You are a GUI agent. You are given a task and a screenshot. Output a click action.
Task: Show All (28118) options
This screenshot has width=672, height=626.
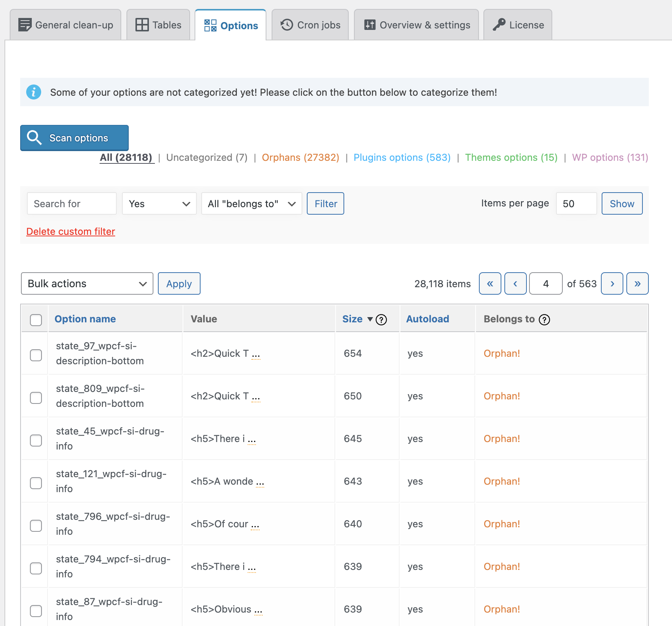[x=126, y=157]
